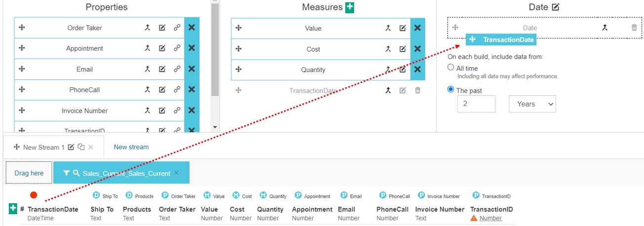Screen dimensions: 644x226
Task: Select The past radio option
Action: click(x=450, y=90)
